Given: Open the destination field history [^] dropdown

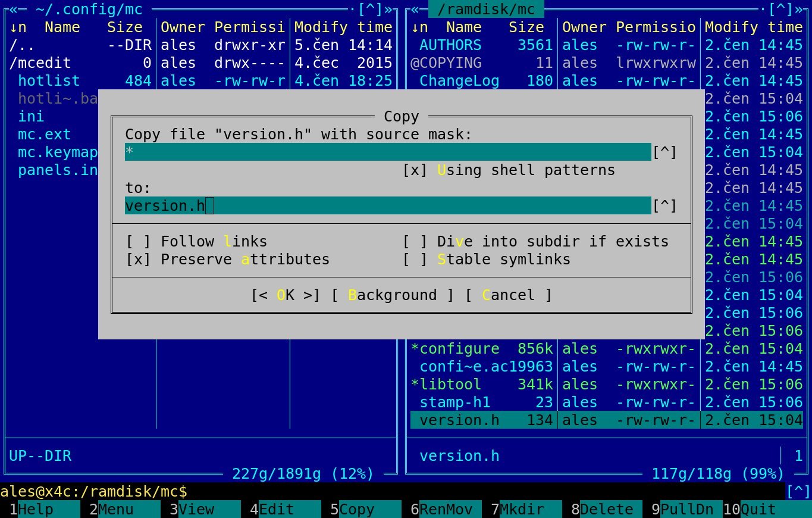Looking at the screenshot, I should click(664, 206).
